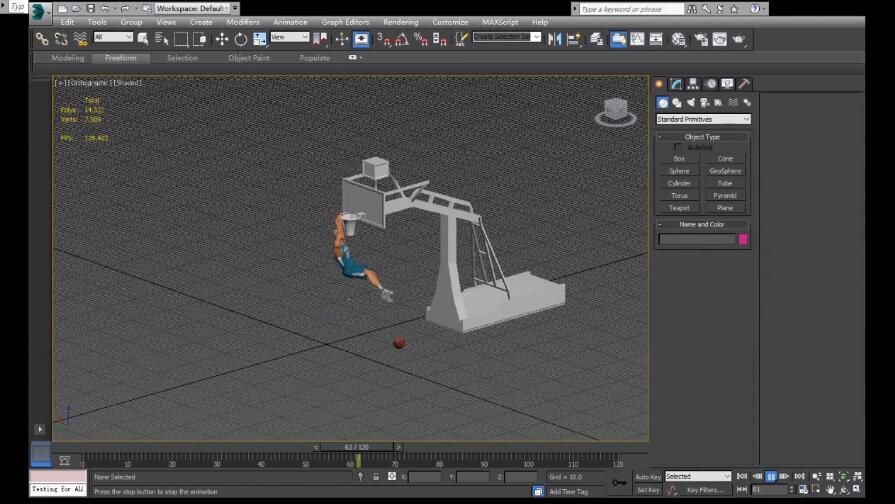Collapse the Object Type rollout
Screen dimensions: 895x504
702,137
